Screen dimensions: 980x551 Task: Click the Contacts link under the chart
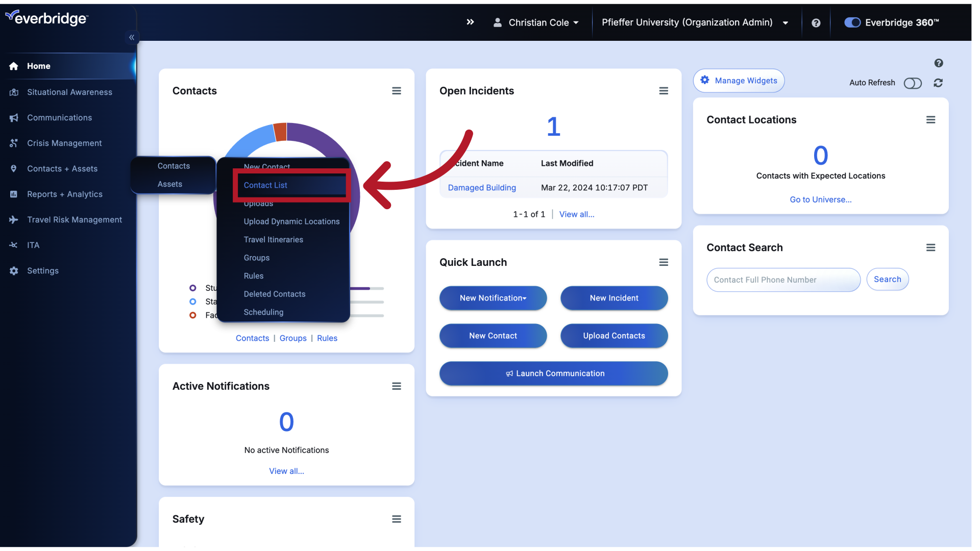(252, 338)
